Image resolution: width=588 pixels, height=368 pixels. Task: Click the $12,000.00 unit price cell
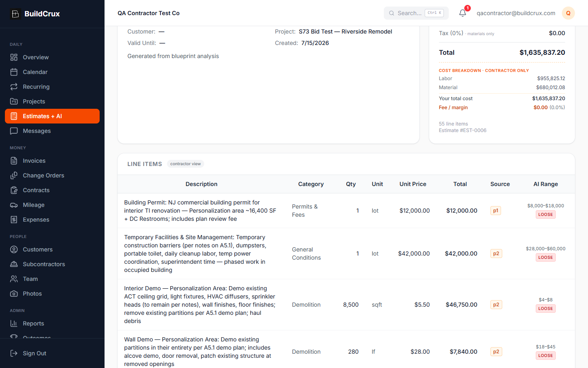coord(414,211)
